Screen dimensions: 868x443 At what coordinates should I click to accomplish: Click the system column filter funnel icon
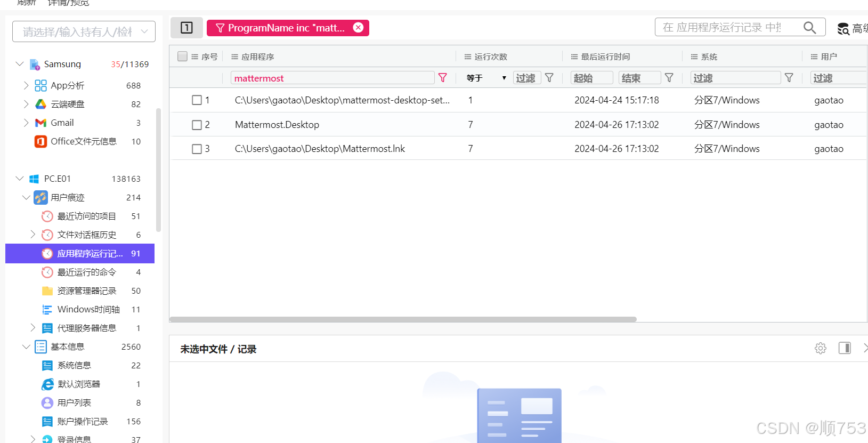789,78
